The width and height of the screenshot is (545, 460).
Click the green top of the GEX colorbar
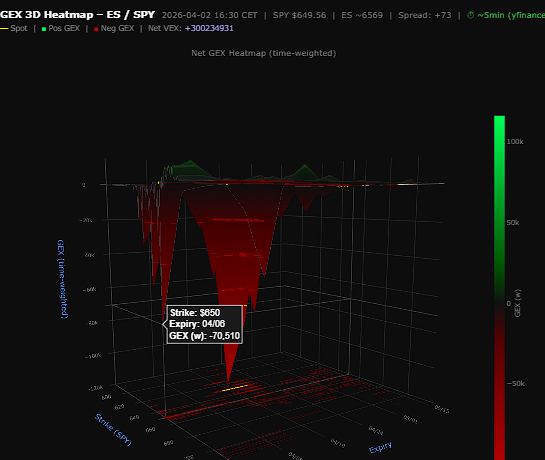pyautogui.click(x=499, y=120)
